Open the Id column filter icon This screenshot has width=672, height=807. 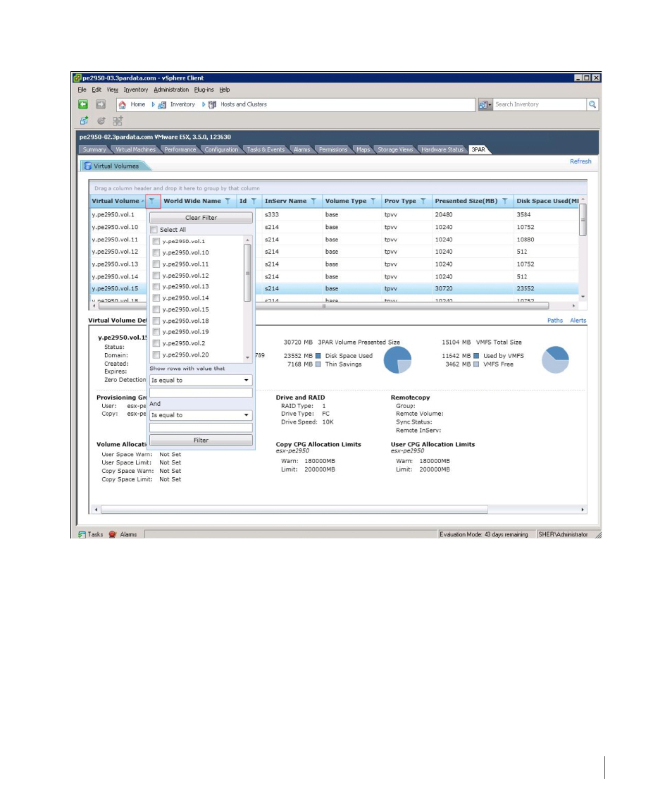254,202
